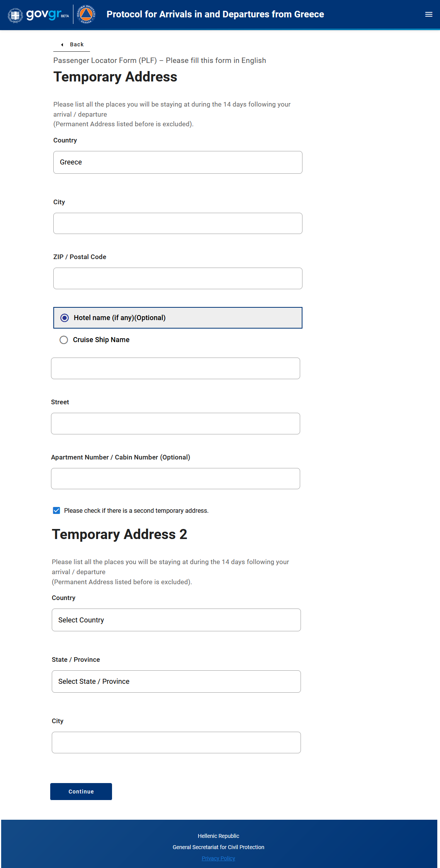
Task: Click the first City input field
Action: point(178,224)
